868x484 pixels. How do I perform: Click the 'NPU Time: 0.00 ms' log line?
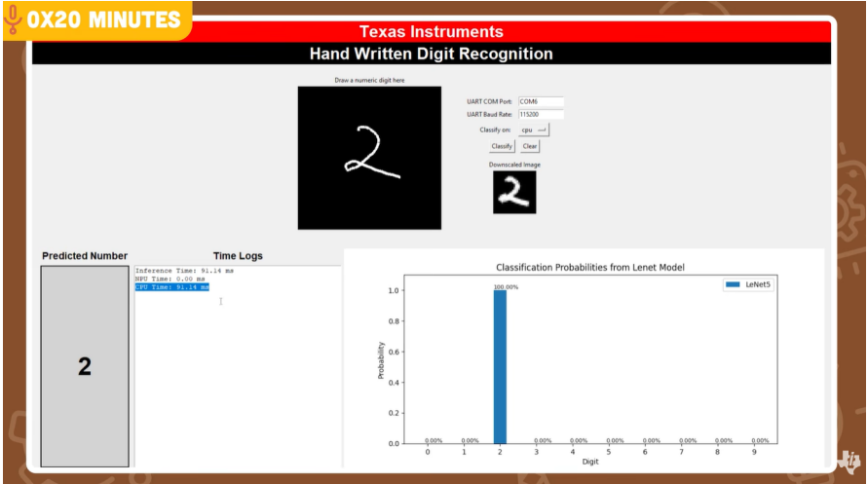(170, 279)
